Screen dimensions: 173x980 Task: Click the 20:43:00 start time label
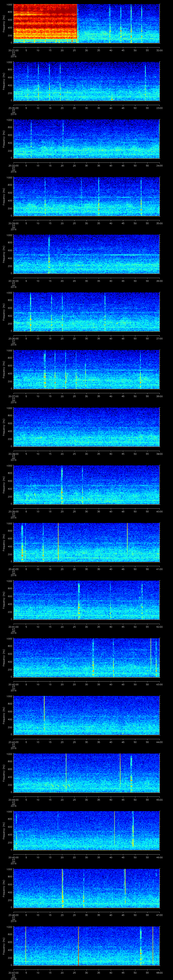click(x=13, y=742)
